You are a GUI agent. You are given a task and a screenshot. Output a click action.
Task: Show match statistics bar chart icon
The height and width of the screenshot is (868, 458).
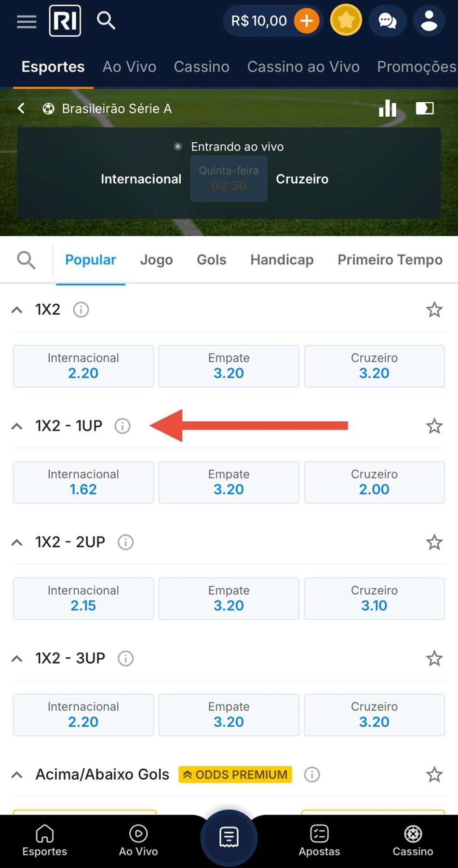[x=388, y=108]
